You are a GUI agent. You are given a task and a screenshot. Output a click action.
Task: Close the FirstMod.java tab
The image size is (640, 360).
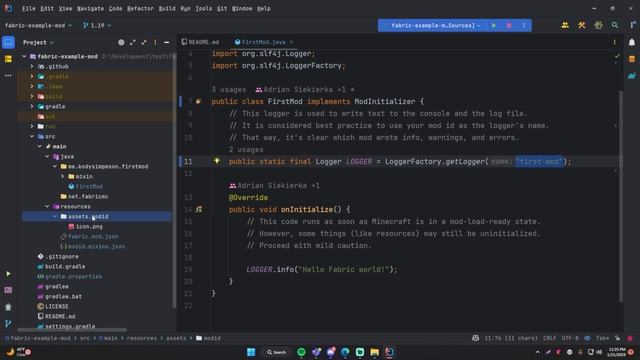[x=291, y=42]
